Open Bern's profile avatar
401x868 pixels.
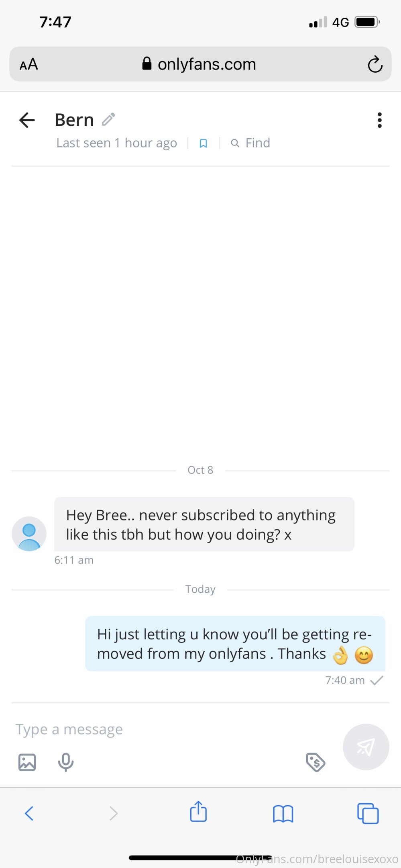(29, 534)
